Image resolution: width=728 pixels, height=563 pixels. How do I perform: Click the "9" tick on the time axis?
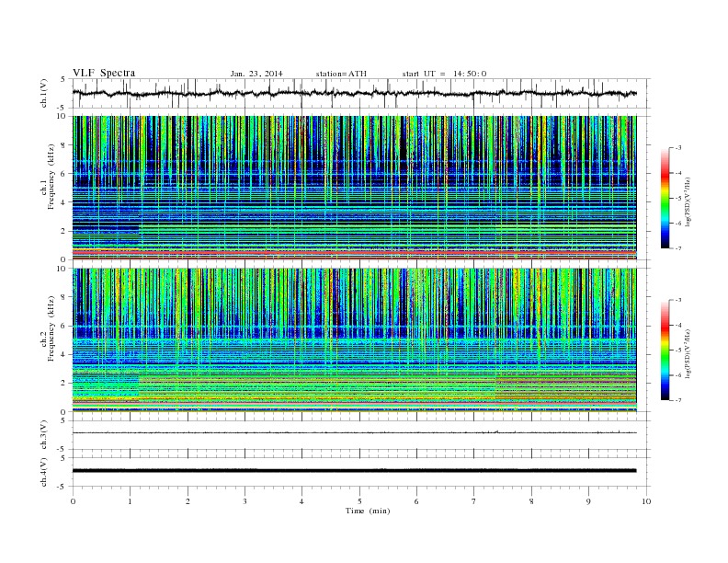point(588,501)
